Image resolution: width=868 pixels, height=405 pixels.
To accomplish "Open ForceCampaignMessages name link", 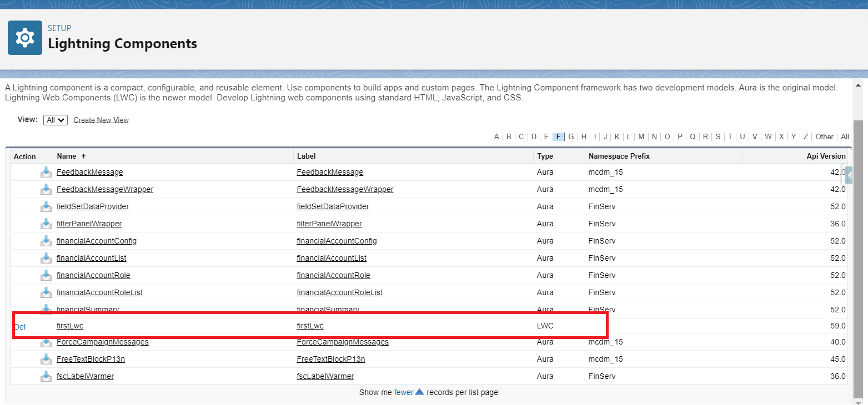I will pyautogui.click(x=103, y=342).
